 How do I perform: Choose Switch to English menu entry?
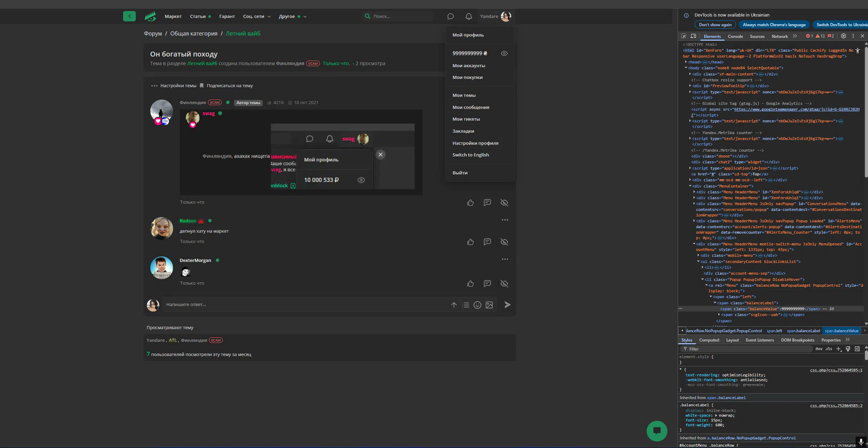click(x=471, y=155)
